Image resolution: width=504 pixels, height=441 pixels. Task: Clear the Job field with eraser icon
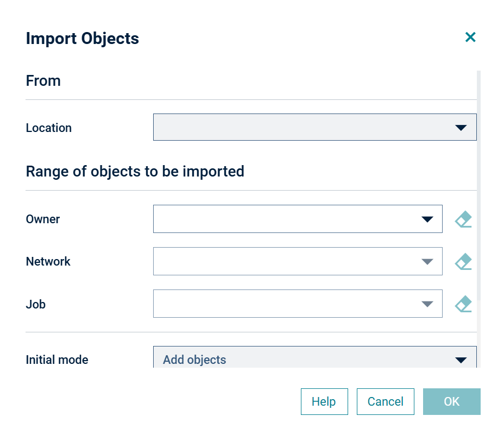click(463, 304)
